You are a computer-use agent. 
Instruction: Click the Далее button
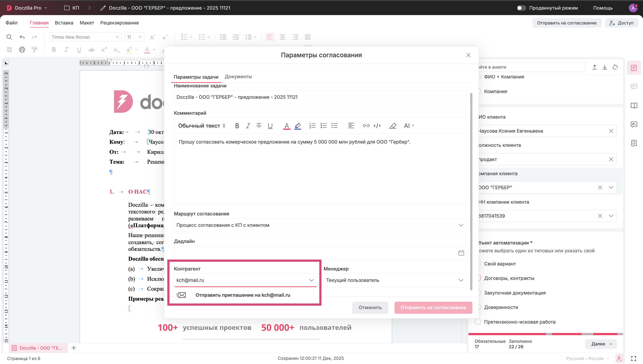[601, 344]
